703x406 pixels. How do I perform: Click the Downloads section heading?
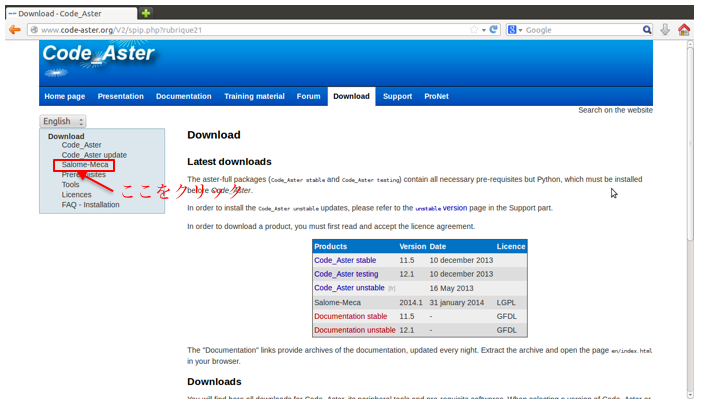(214, 382)
